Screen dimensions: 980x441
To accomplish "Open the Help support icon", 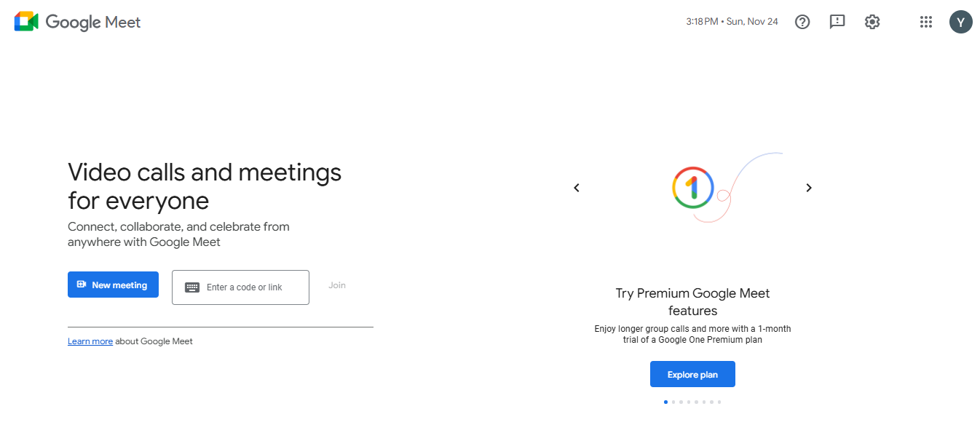I will pyautogui.click(x=802, y=22).
